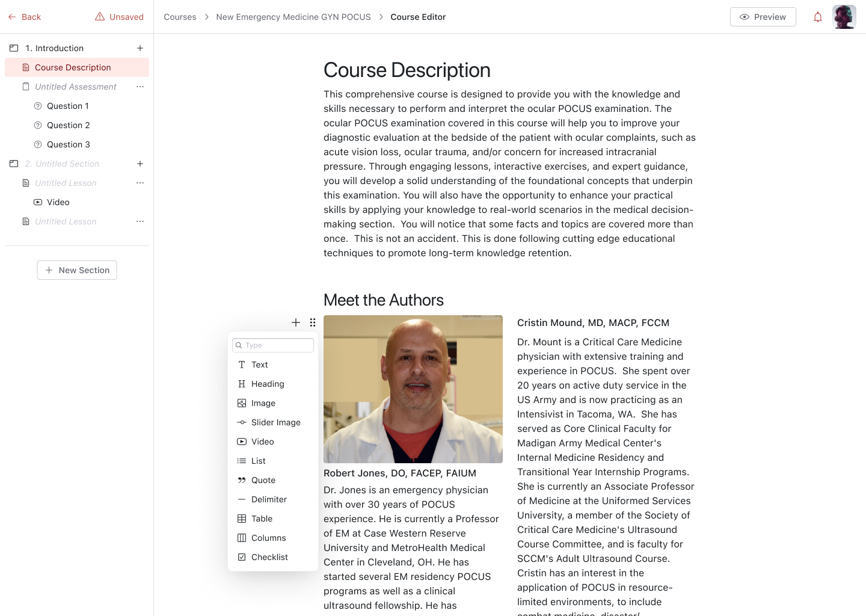866x616 pixels.
Task: Click the Unsaved warning indicator
Action: coord(119,17)
